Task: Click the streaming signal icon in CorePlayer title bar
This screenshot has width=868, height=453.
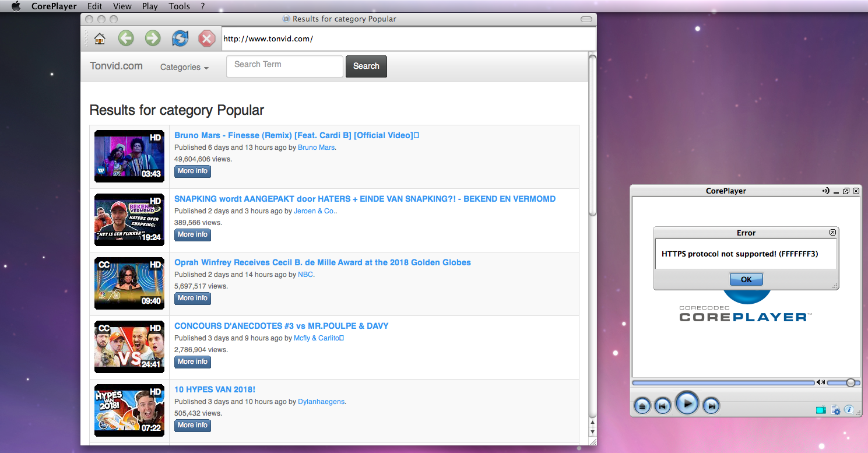Action: 825,191
